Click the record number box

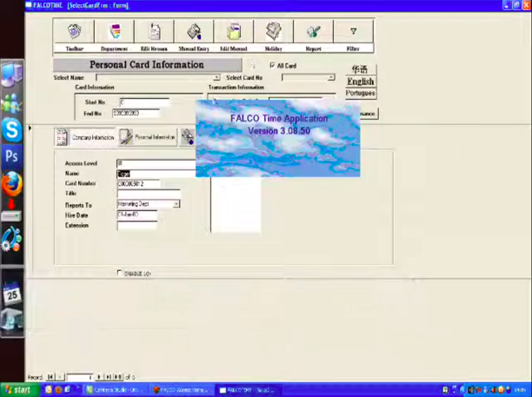[x=80, y=377]
